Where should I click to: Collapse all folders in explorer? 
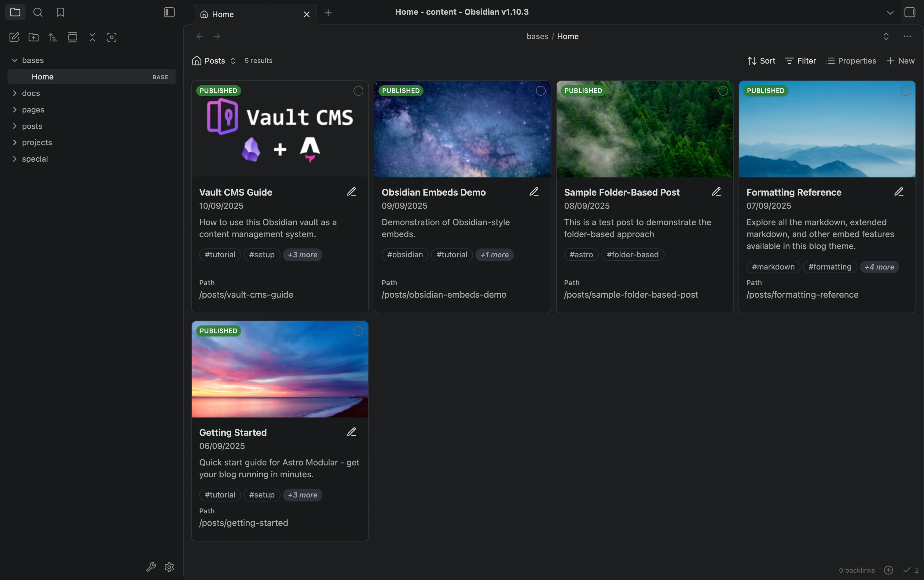point(93,37)
